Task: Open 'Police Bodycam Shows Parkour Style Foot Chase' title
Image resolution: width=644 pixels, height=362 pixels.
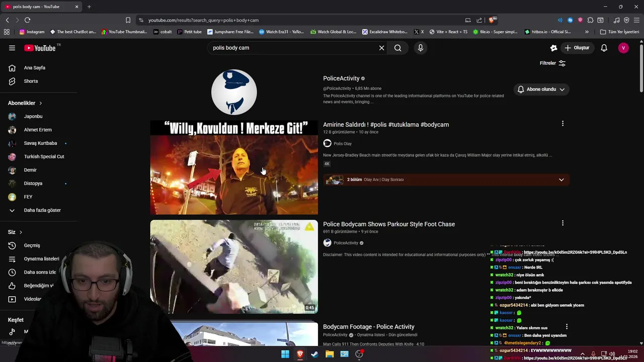Action: pyautogui.click(x=389, y=224)
